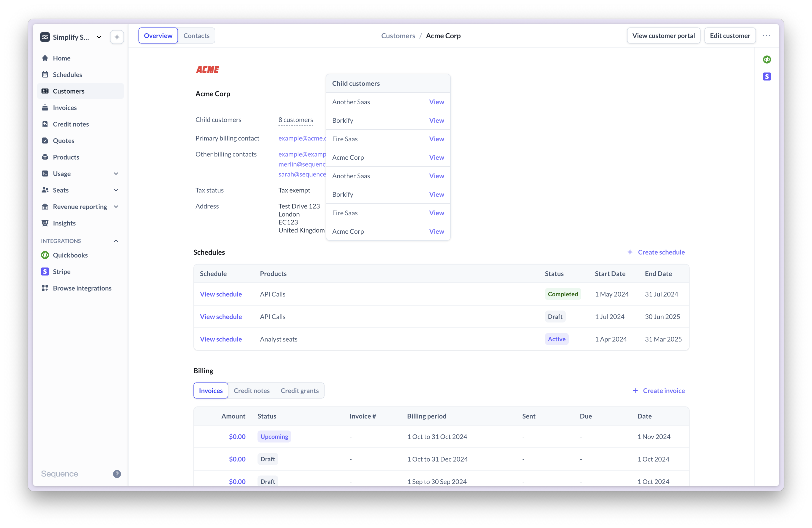Click the primary billing contact email
This screenshot has height=528, width=812.
pos(302,138)
